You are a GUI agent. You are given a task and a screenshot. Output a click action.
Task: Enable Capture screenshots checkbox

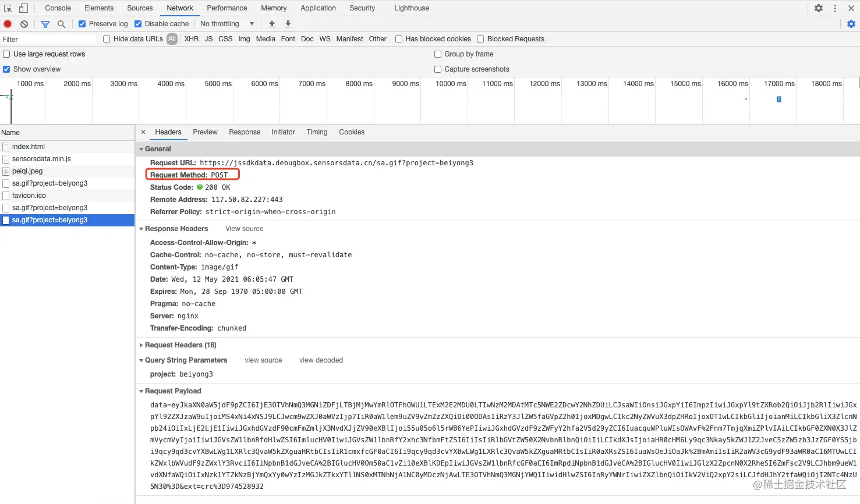(438, 69)
